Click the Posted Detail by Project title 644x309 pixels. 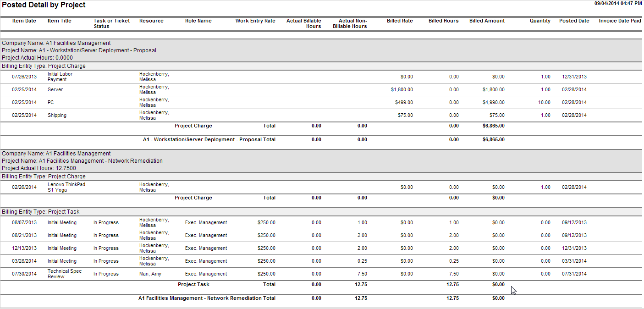(44, 5)
